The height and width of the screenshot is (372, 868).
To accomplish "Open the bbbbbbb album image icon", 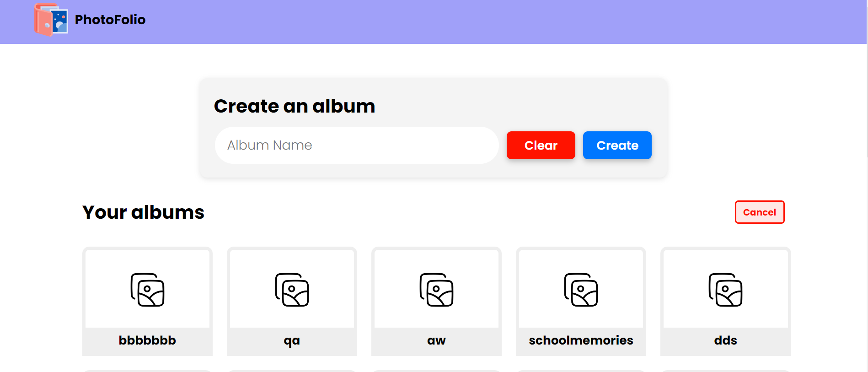I will (147, 290).
